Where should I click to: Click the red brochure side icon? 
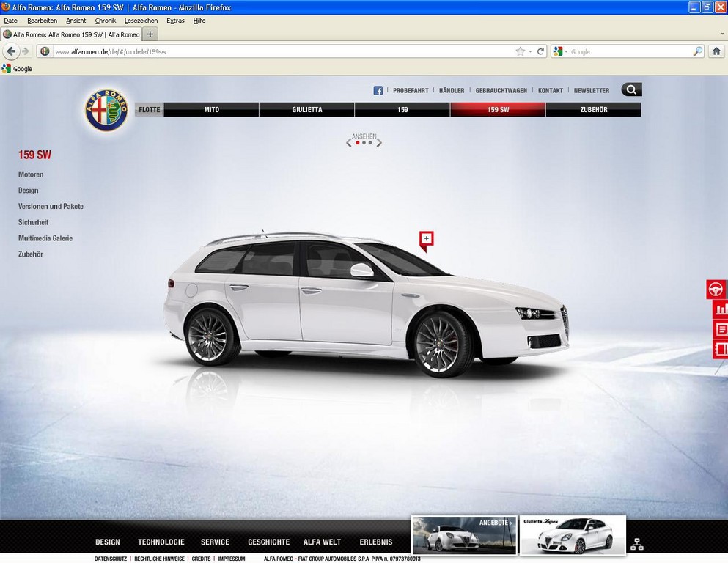tap(720, 349)
